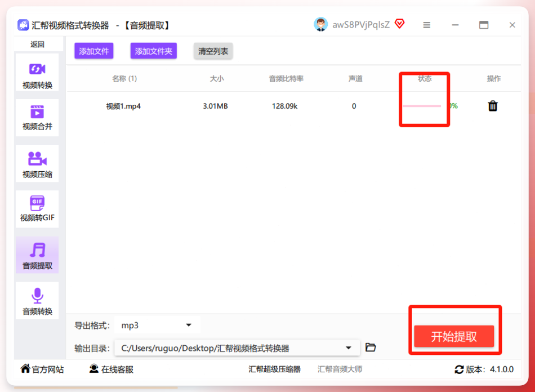Click the 128.09k bitrate cell
The image size is (535, 392).
[x=284, y=106]
